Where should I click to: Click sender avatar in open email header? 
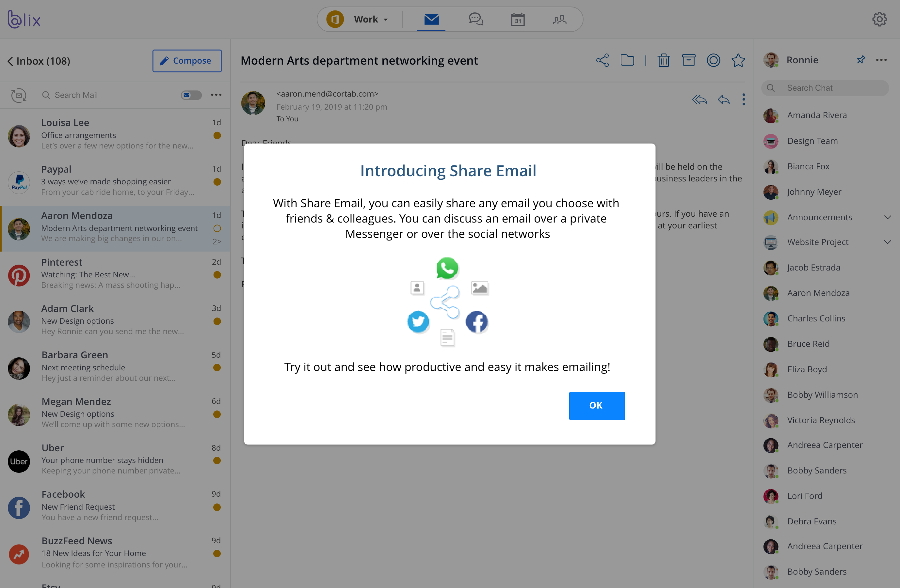(x=253, y=103)
